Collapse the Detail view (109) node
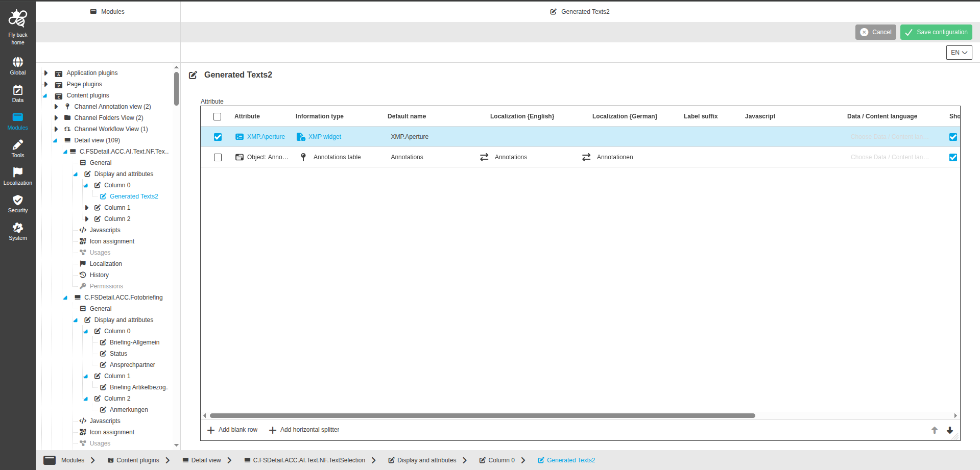This screenshot has width=980, height=470. click(x=55, y=140)
